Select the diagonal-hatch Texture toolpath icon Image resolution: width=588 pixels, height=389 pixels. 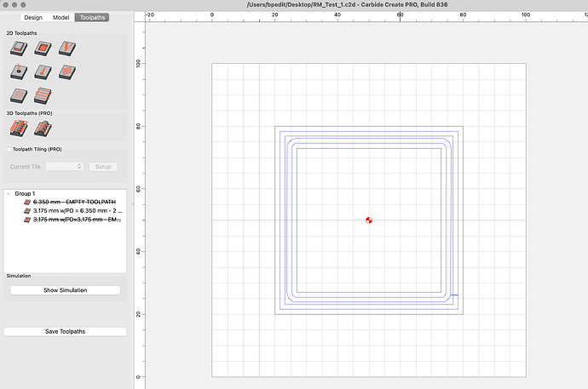click(67, 72)
